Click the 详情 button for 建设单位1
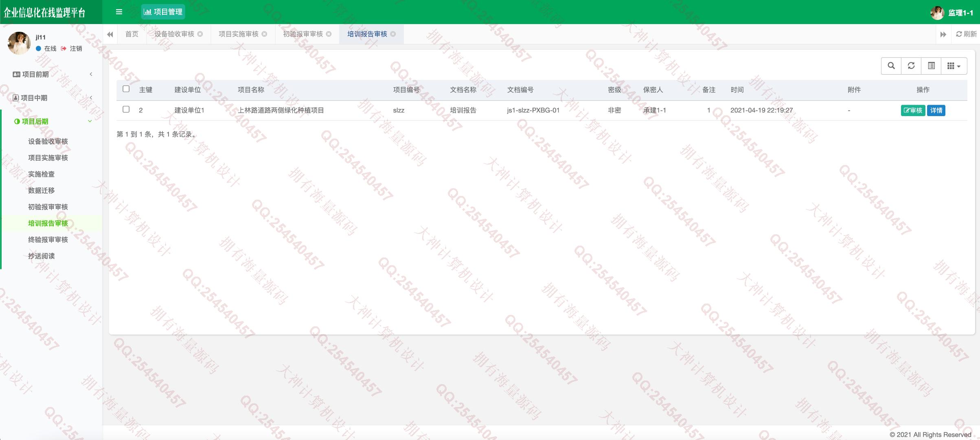This screenshot has height=440, width=980. pos(936,110)
